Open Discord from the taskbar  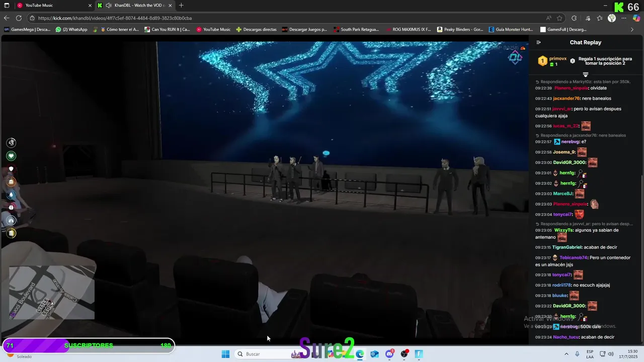coord(389,354)
